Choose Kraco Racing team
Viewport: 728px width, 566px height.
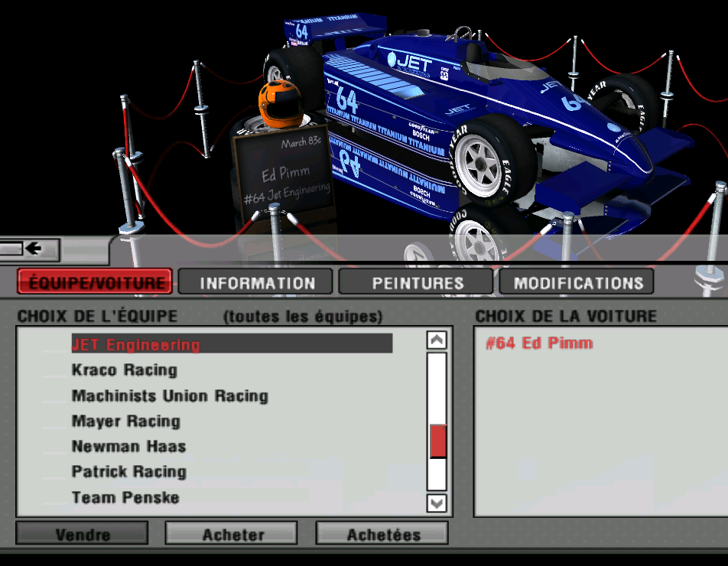(125, 370)
